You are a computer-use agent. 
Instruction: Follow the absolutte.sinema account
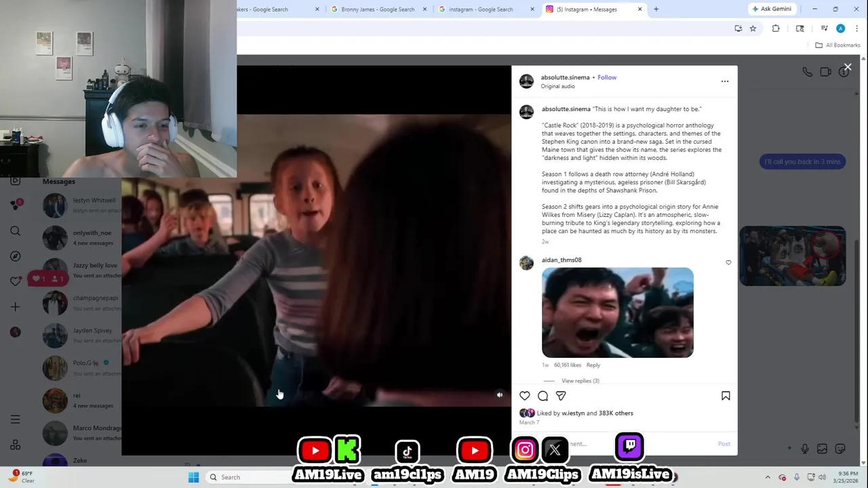[x=607, y=77]
